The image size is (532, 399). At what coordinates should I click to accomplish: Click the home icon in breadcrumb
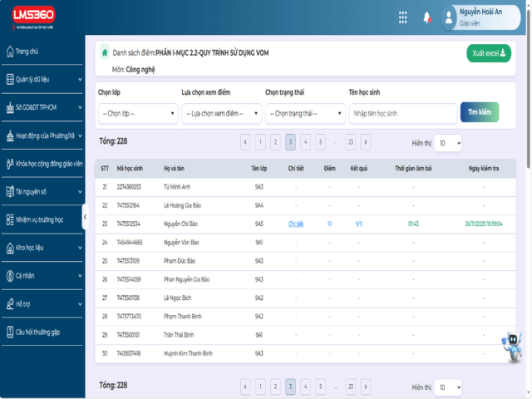105,52
